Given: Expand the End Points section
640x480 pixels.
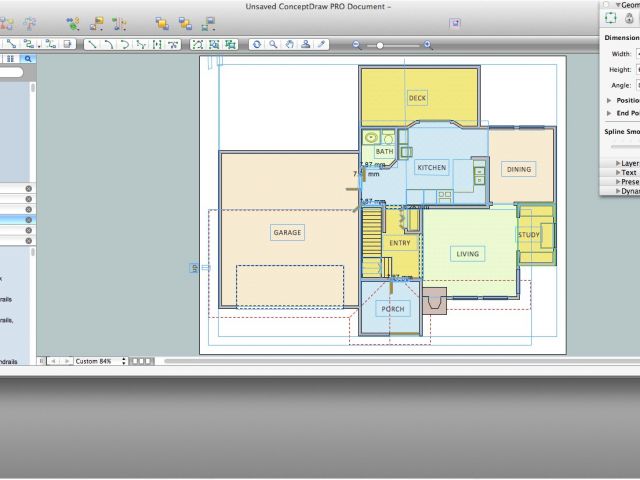Looking at the screenshot, I should coord(609,113).
